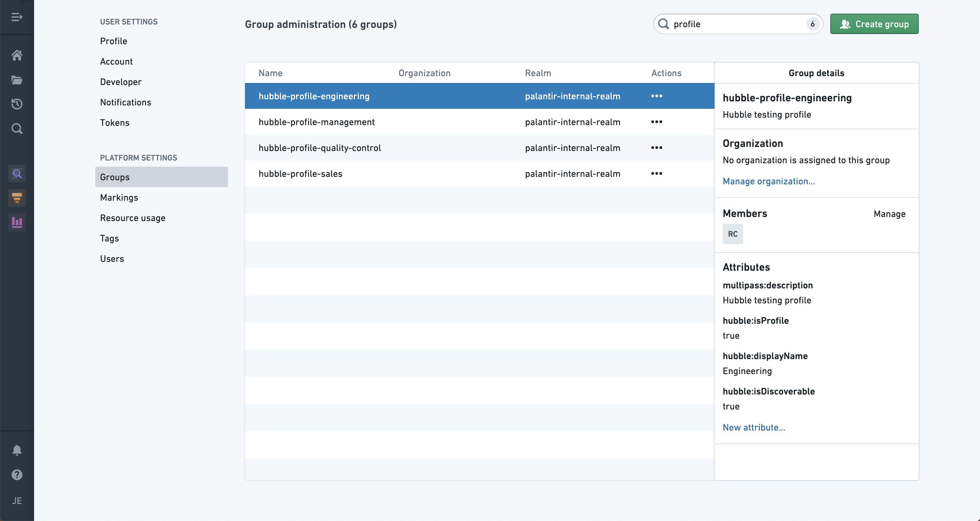
Task: Select Groups under Platform Settings
Action: pos(161,177)
